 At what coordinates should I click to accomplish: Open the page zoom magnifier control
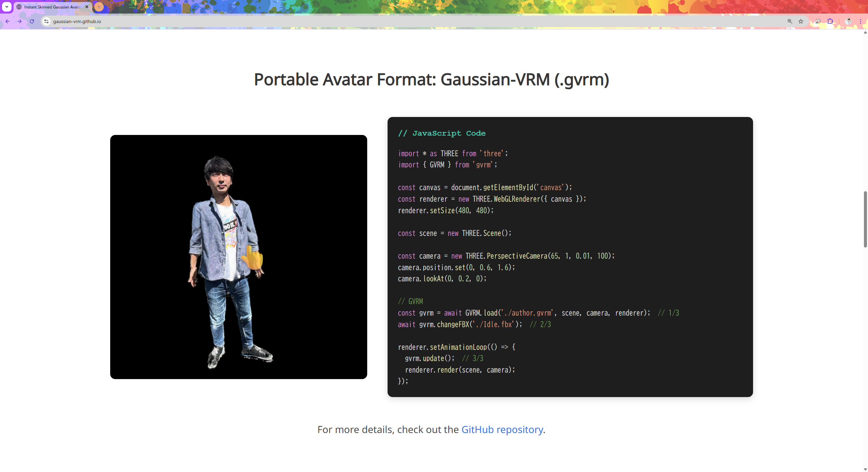(790, 21)
